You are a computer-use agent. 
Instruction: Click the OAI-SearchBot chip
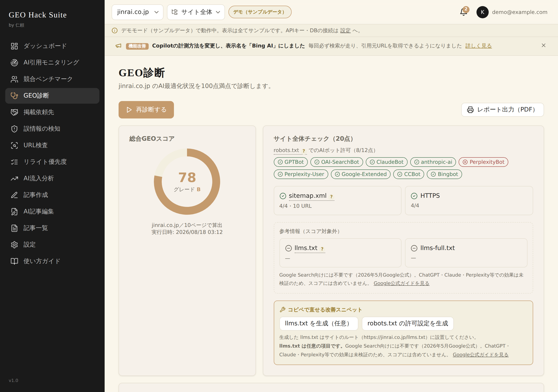(336, 162)
